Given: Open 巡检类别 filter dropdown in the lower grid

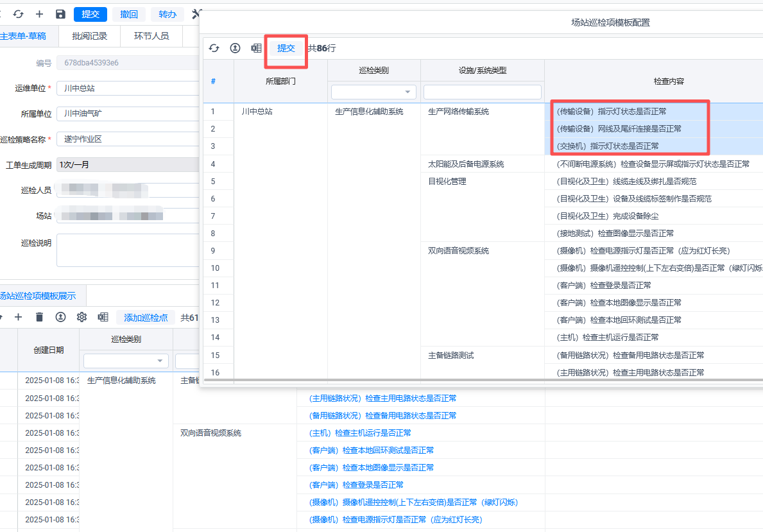Looking at the screenshot, I should pyautogui.click(x=126, y=361).
